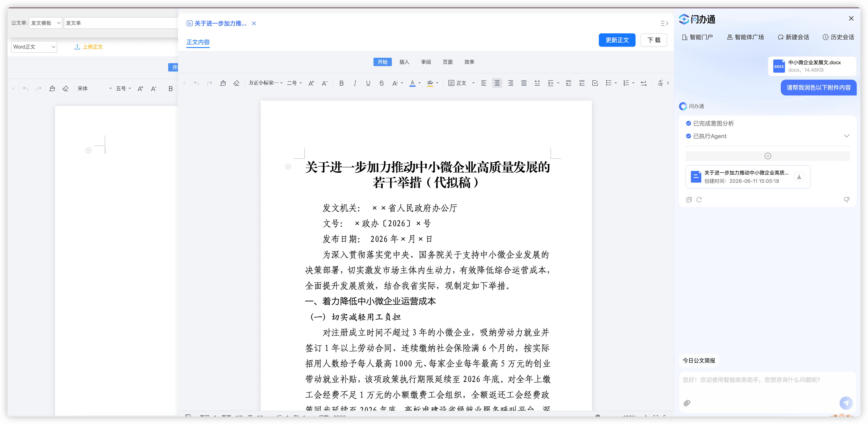Click the distributed alignment icon
Viewport: 868px width, 424px height.
pos(537,83)
